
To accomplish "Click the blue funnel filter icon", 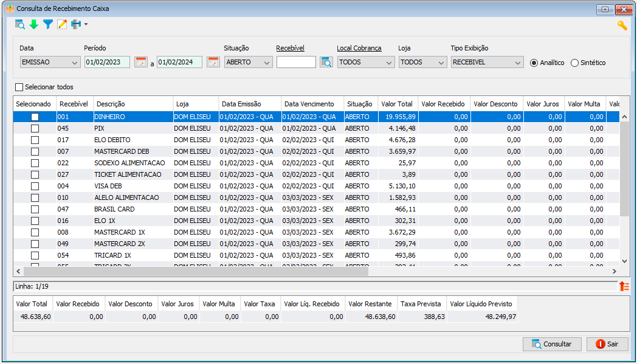I will (48, 24).
